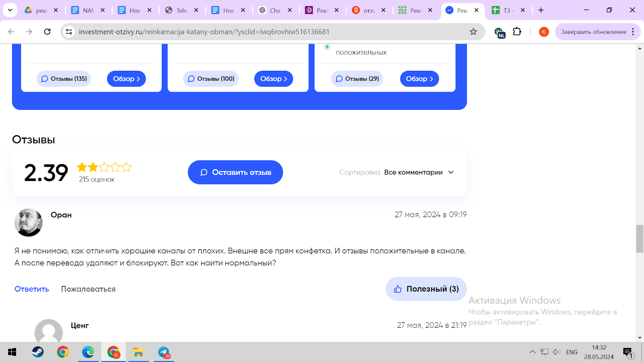Reload the current page
The width and height of the screenshot is (644, 362).
(47, 32)
